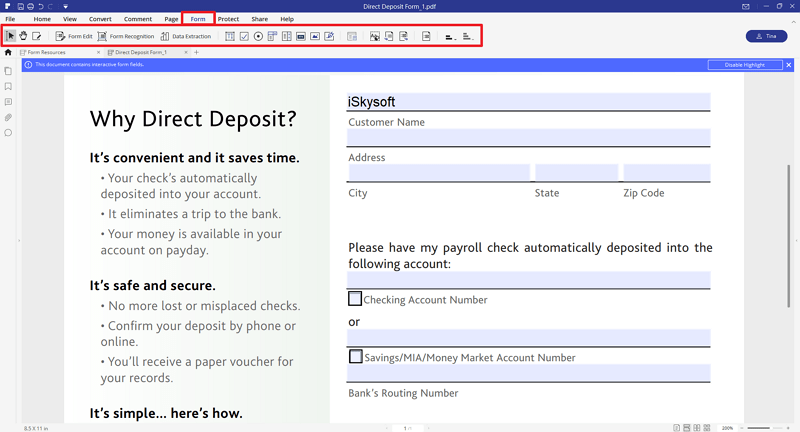Redo the last action

51,7
